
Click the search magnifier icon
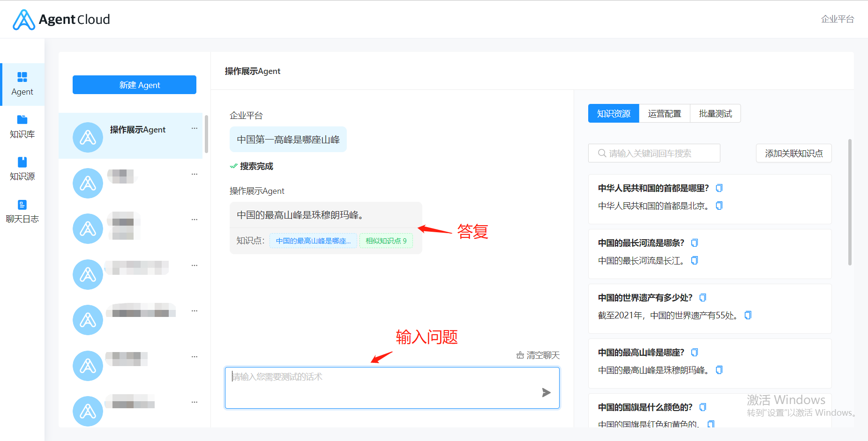602,153
